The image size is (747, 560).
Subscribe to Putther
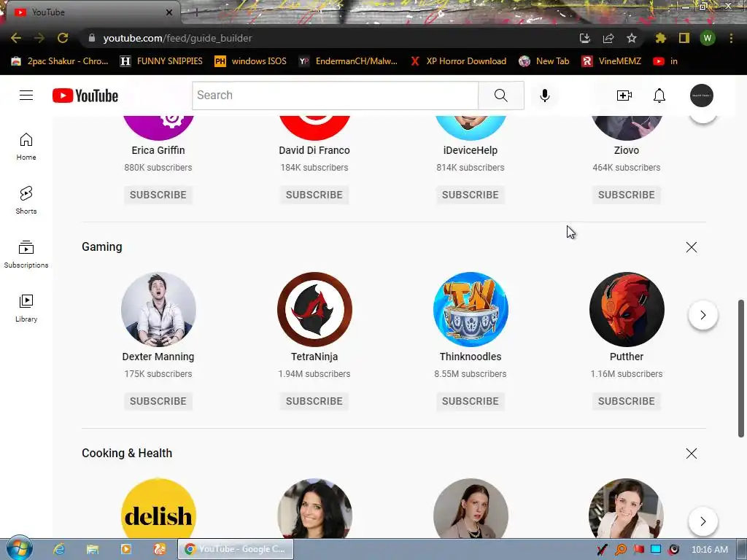pyautogui.click(x=627, y=401)
